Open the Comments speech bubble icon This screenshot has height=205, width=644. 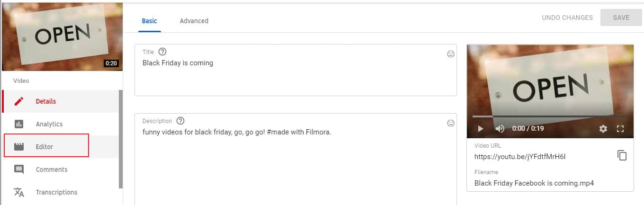[19, 169]
